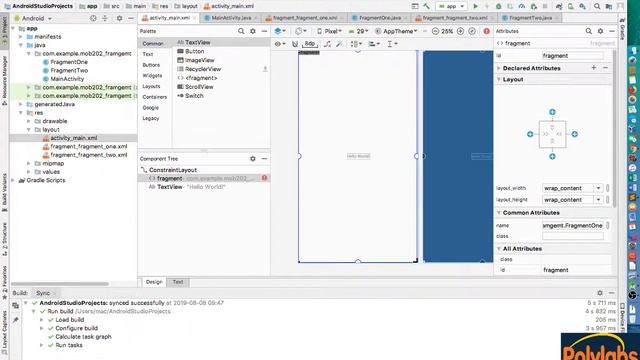This screenshot has height=360, width=640.
Task: Open the Component Tree gear settings
Action: click(x=253, y=159)
